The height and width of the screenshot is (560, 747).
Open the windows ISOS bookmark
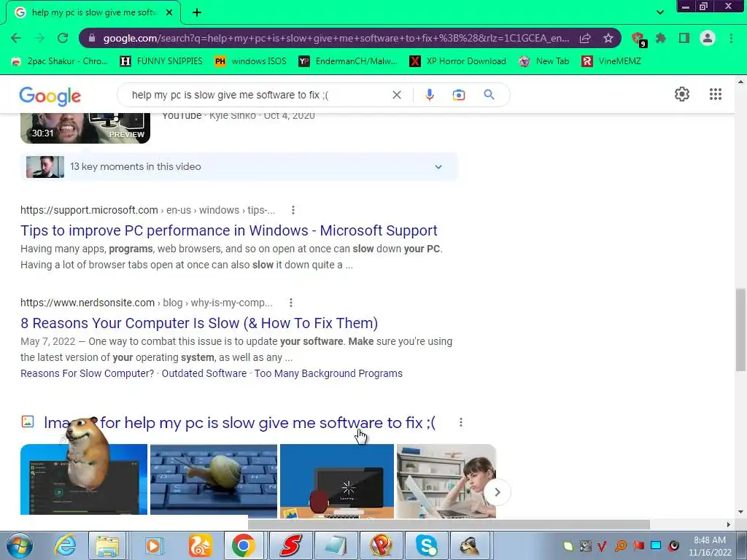(x=251, y=61)
